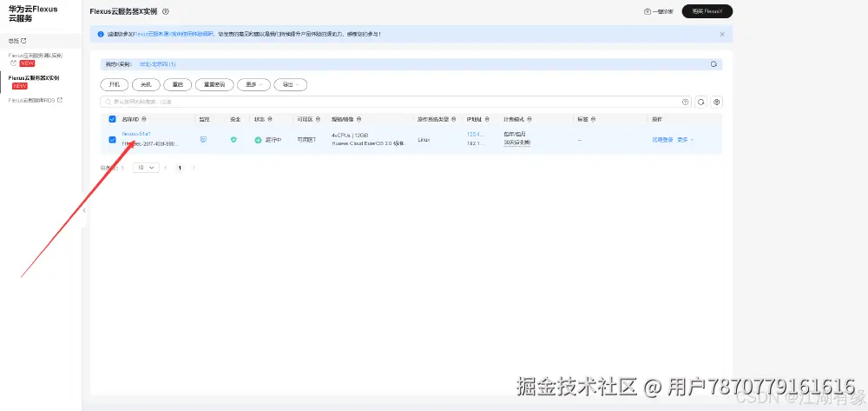This screenshot has width=868, height=411.
Task: Open the instance name link flexusx-51a1
Action: pyautogui.click(x=136, y=134)
